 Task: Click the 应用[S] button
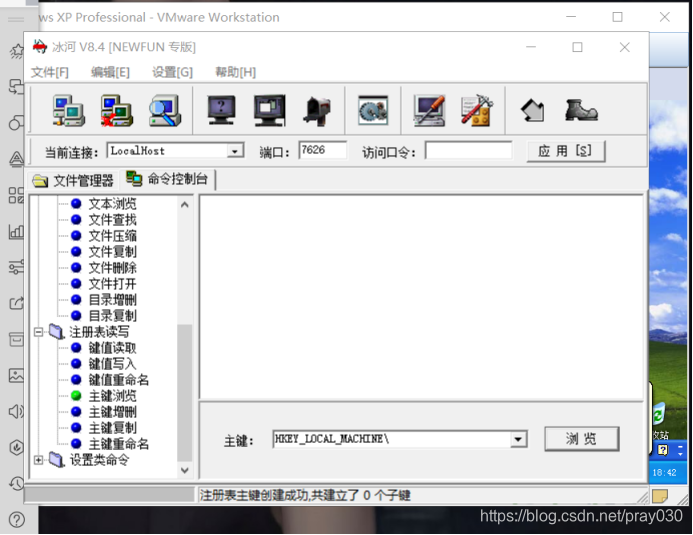[x=565, y=152]
